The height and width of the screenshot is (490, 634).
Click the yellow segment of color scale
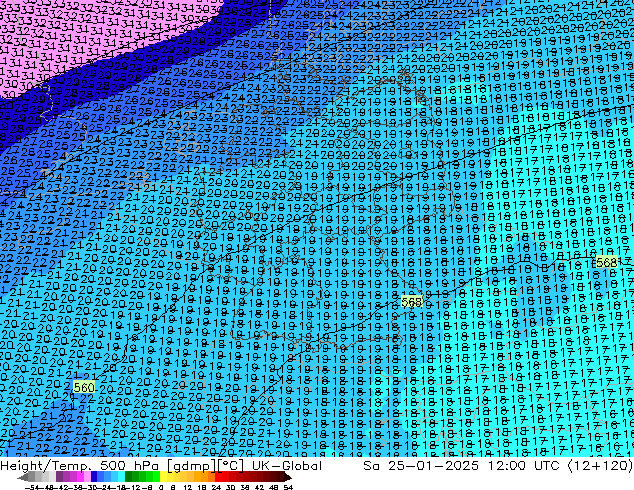pos(163,477)
